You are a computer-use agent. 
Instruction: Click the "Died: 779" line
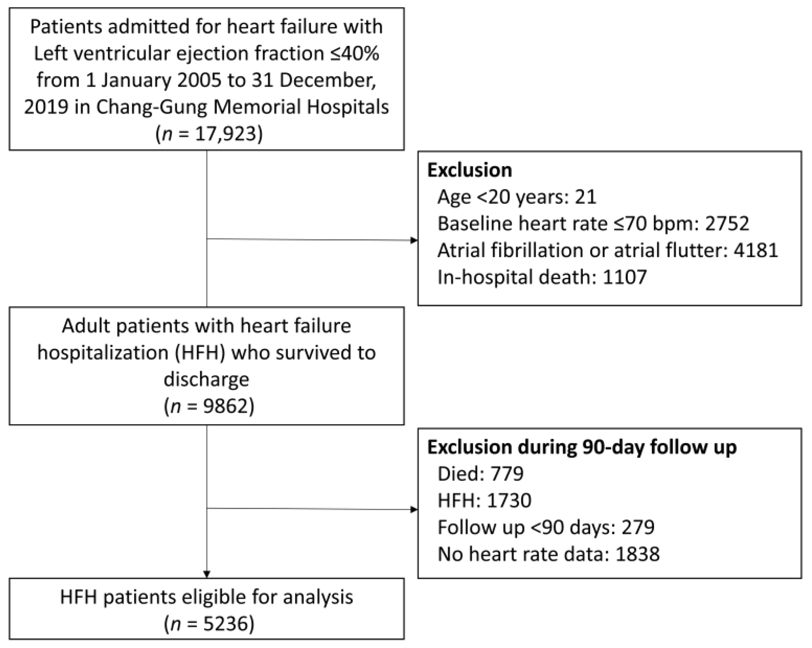pyautogui.click(x=480, y=474)
